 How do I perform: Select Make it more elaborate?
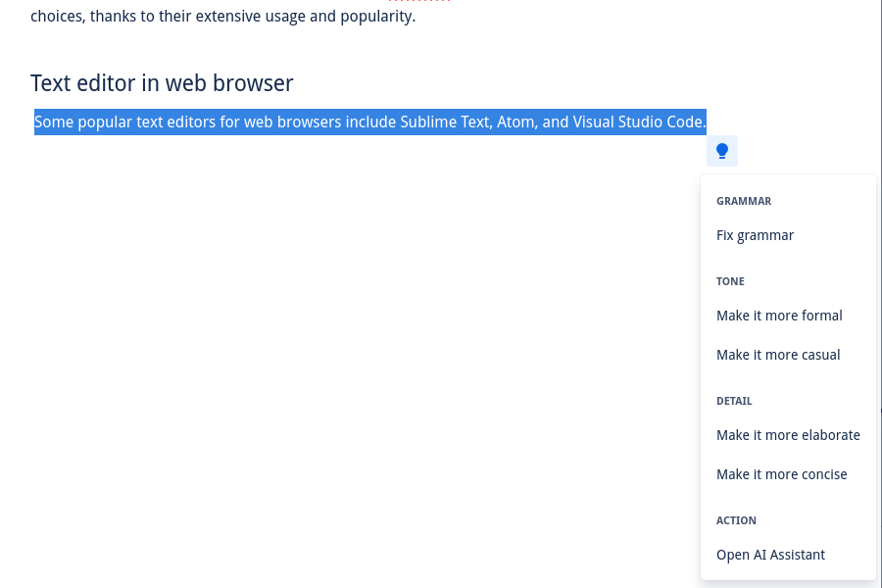point(788,435)
